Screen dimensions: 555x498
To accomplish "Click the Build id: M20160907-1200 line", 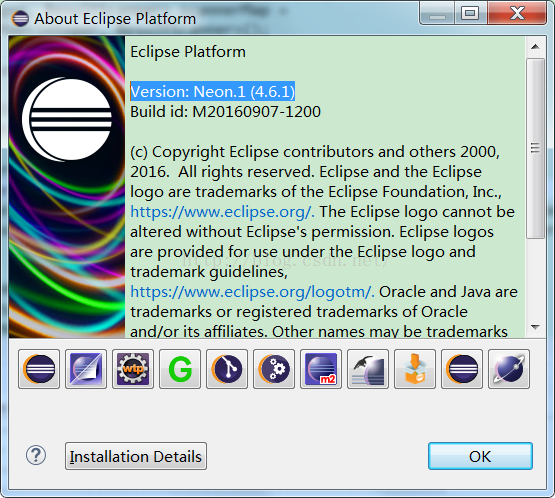I will (x=225, y=111).
